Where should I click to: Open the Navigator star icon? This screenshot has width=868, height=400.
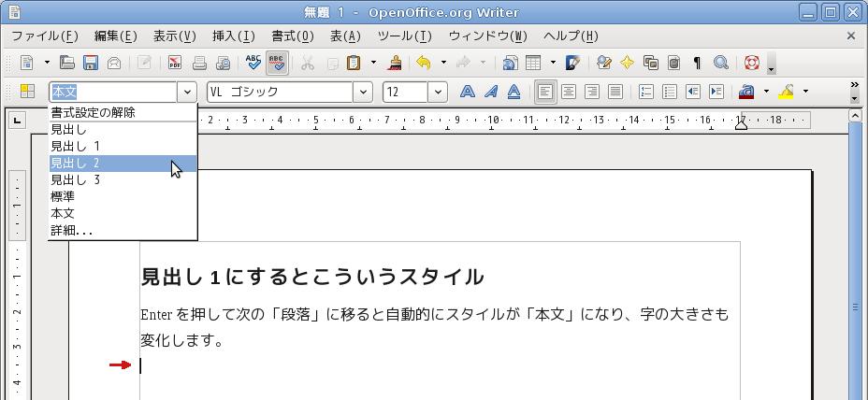pyautogui.click(x=627, y=63)
